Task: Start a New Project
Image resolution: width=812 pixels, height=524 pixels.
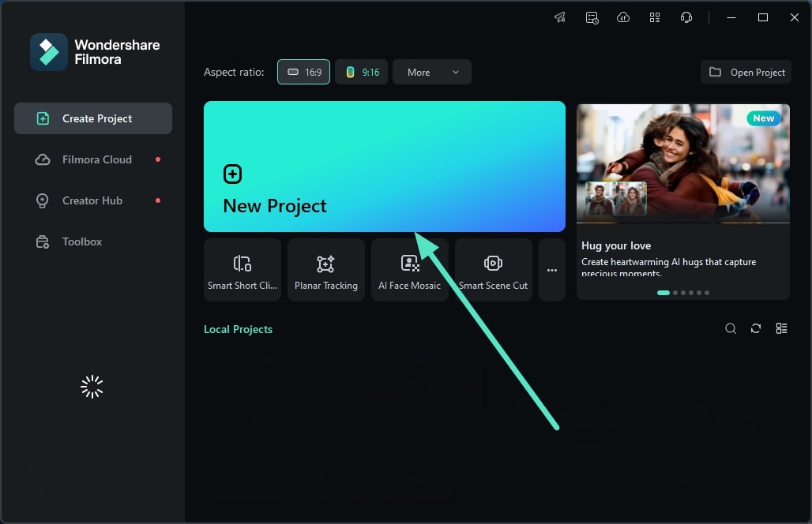Action: [384, 167]
